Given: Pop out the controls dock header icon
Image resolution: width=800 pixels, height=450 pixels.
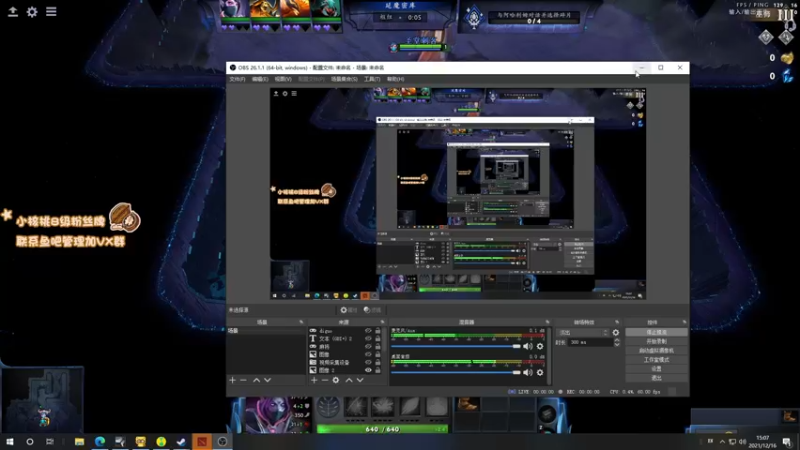Looking at the screenshot, I should (x=684, y=322).
